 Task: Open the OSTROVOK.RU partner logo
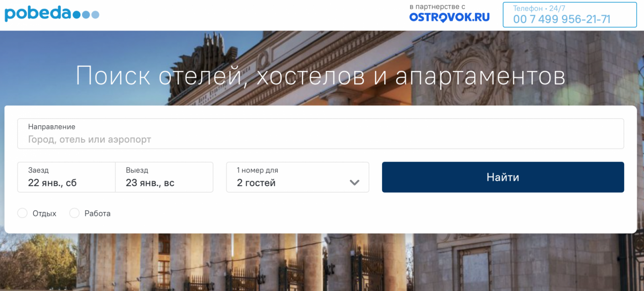(x=449, y=17)
